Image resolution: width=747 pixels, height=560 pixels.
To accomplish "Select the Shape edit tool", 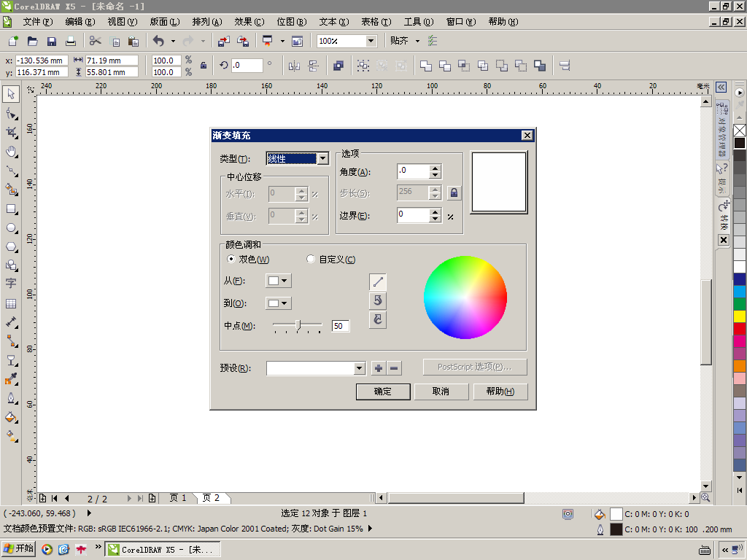I will pos(11,113).
